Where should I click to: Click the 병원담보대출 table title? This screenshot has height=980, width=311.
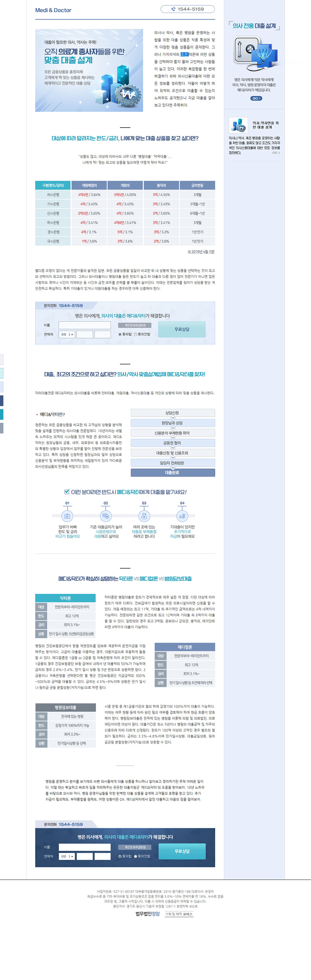pos(65,708)
